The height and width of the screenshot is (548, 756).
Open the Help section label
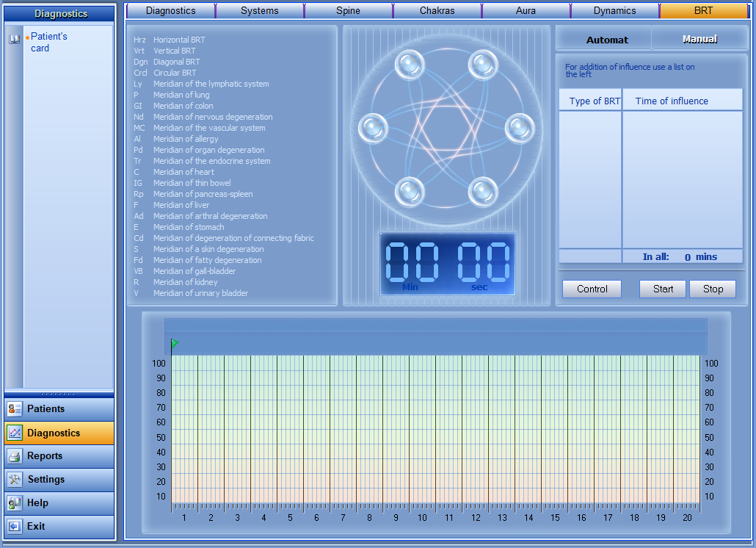37,502
